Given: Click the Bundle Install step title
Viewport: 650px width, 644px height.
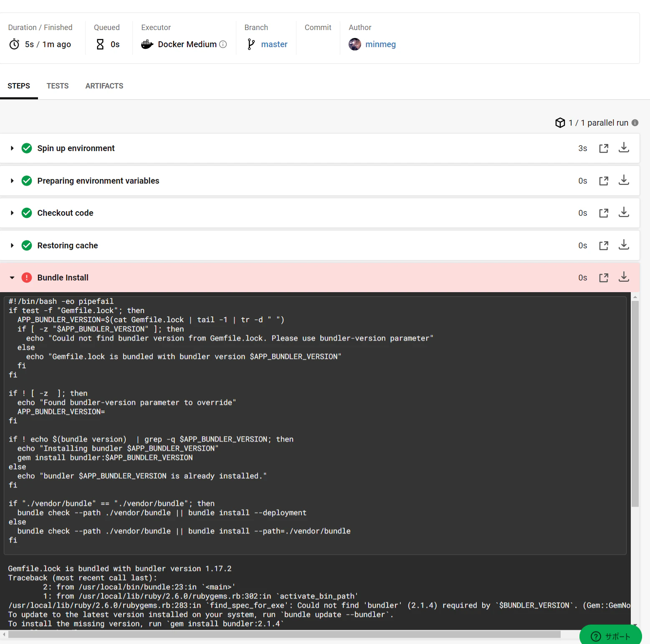Looking at the screenshot, I should click(x=63, y=278).
